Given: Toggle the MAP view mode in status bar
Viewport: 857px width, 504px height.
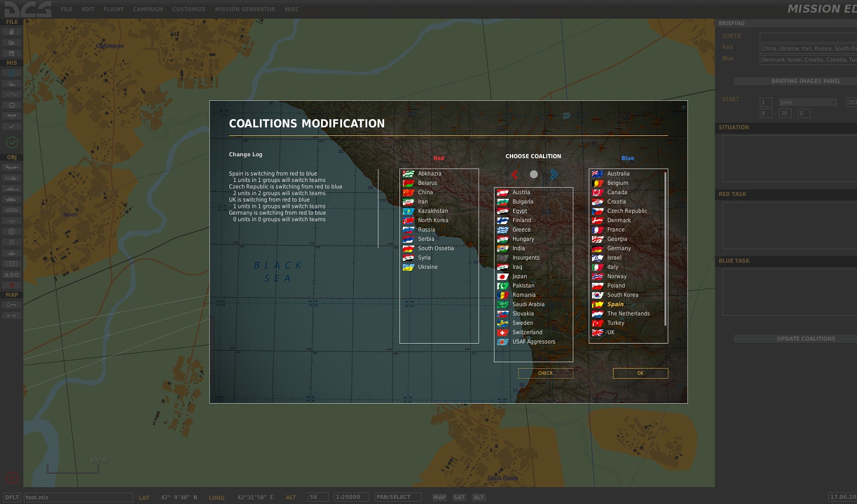Looking at the screenshot, I should click(x=440, y=497).
